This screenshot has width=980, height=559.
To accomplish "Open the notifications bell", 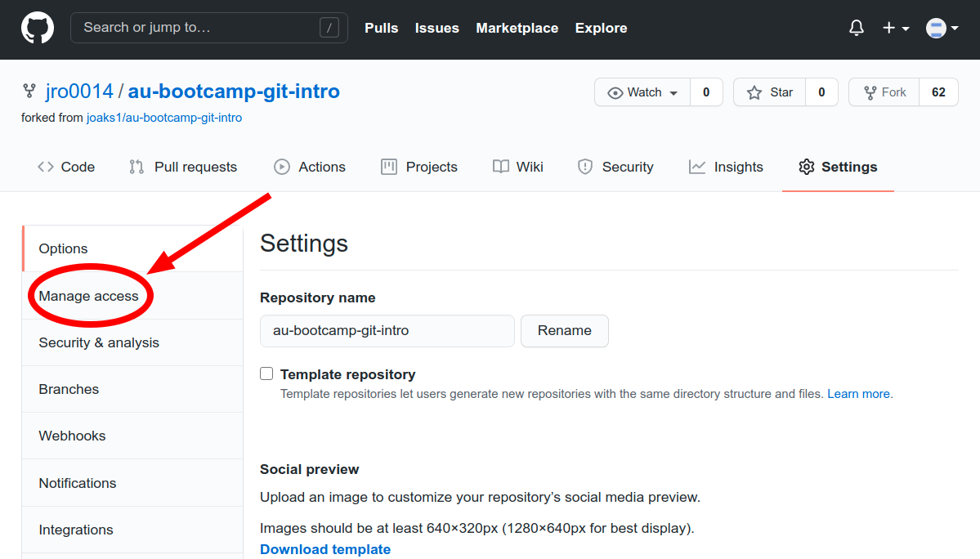I will [857, 28].
